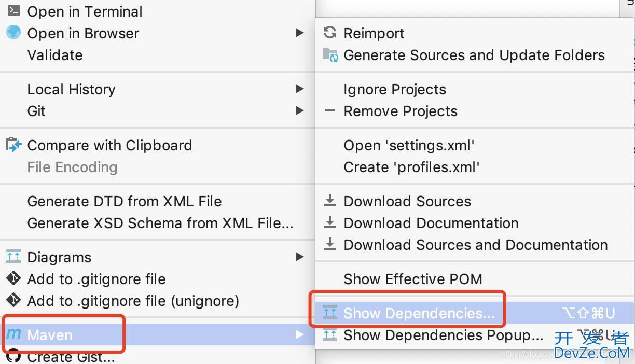This screenshot has height=364, width=635.
Task: Click the Generate Sources folder icon
Action: 330,55
